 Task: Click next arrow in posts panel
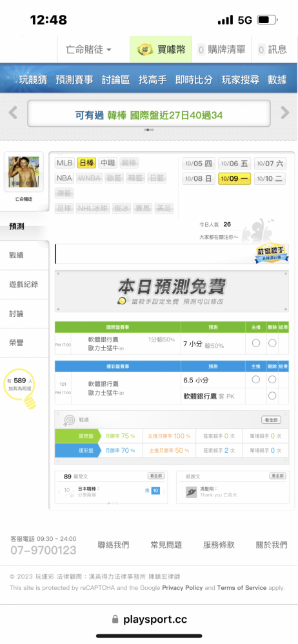tap(164, 491)
